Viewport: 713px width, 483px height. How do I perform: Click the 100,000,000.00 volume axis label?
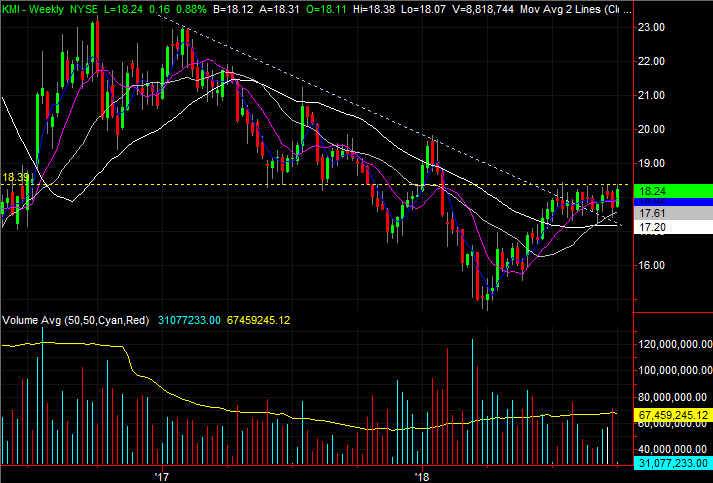click(675, 370)
